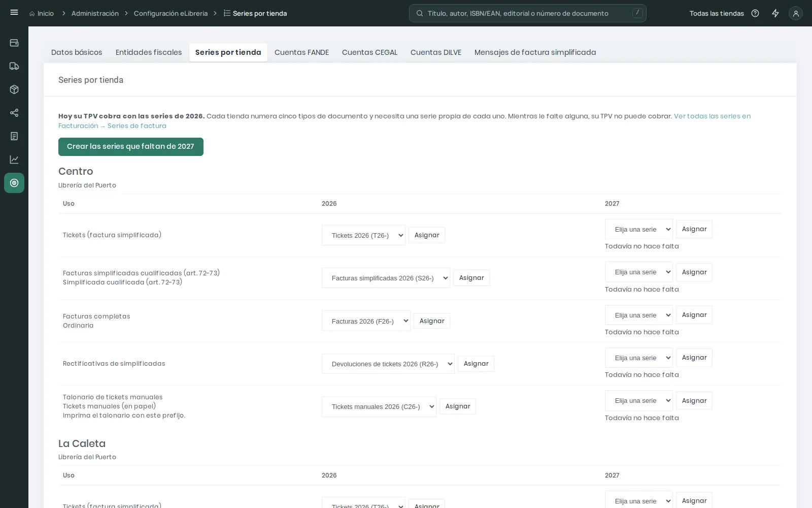812x508 pixels.
Task: Expand Facturas simplificadas 2026 (S26-) dropdown
Action: (386, 278)
